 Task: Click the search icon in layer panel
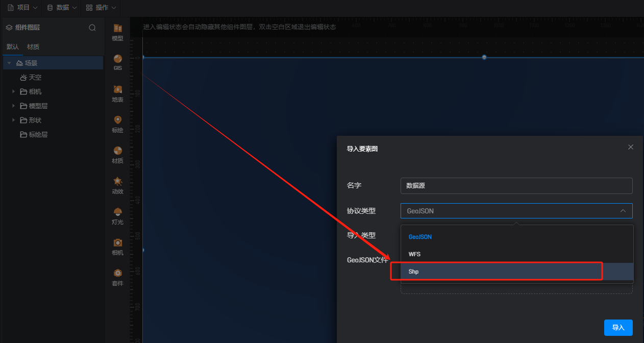[x=92, y=28]
